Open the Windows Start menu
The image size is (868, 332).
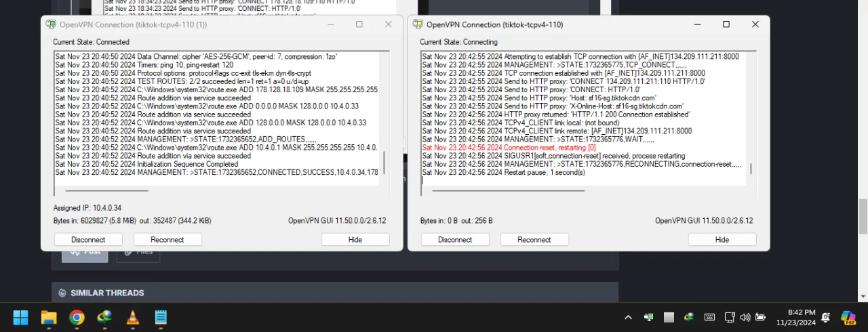(20, 317)
